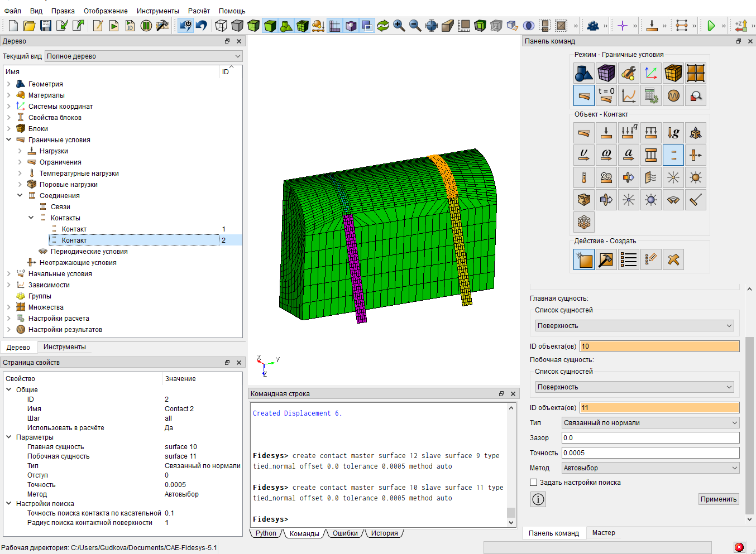
Task: Collapse the 'Настройки поиска' property group
Action: (8, 504)
